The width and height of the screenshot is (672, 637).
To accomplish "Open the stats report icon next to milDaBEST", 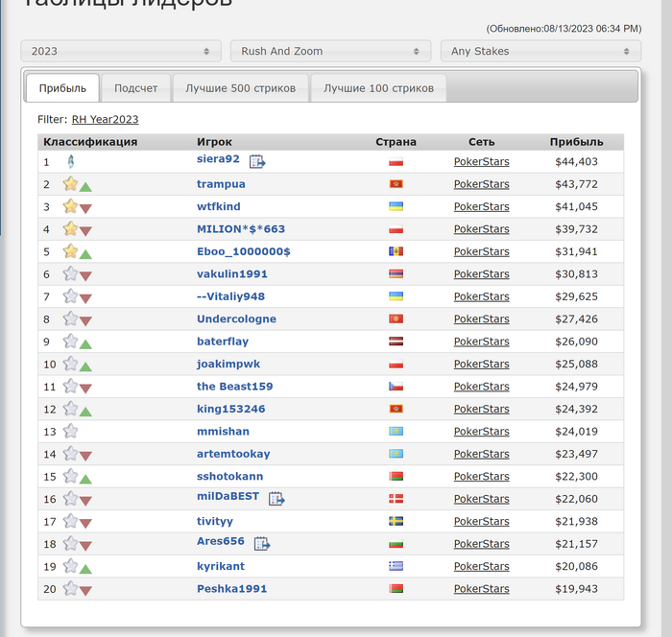I will (x=276, y=499).
